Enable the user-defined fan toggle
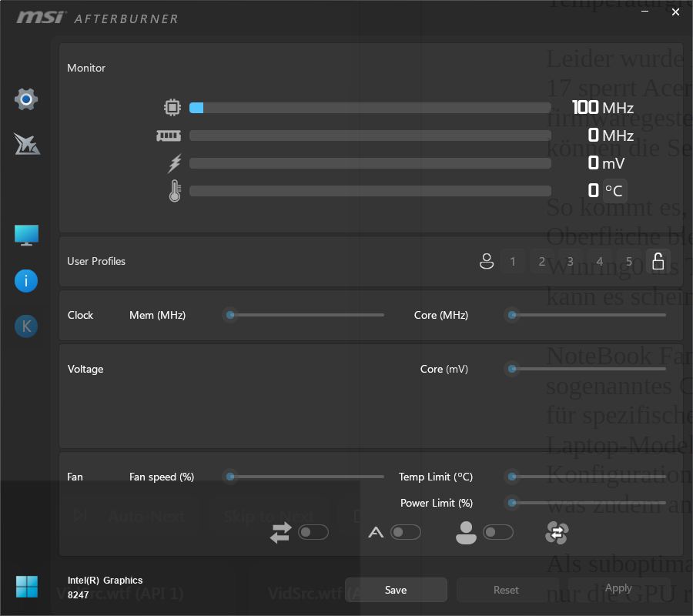 (497, 532)
